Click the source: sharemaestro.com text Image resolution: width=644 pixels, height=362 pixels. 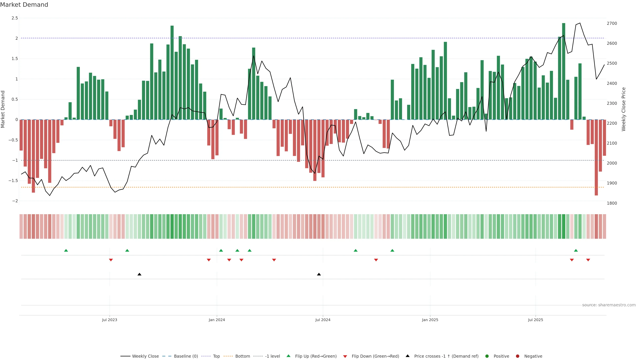(x=609, y=305)
